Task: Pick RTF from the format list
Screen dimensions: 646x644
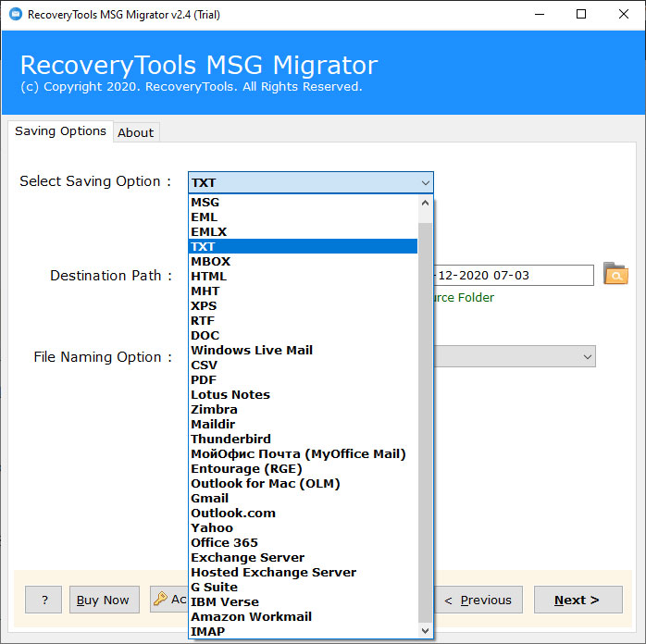Action: click(x=303, y=321)
